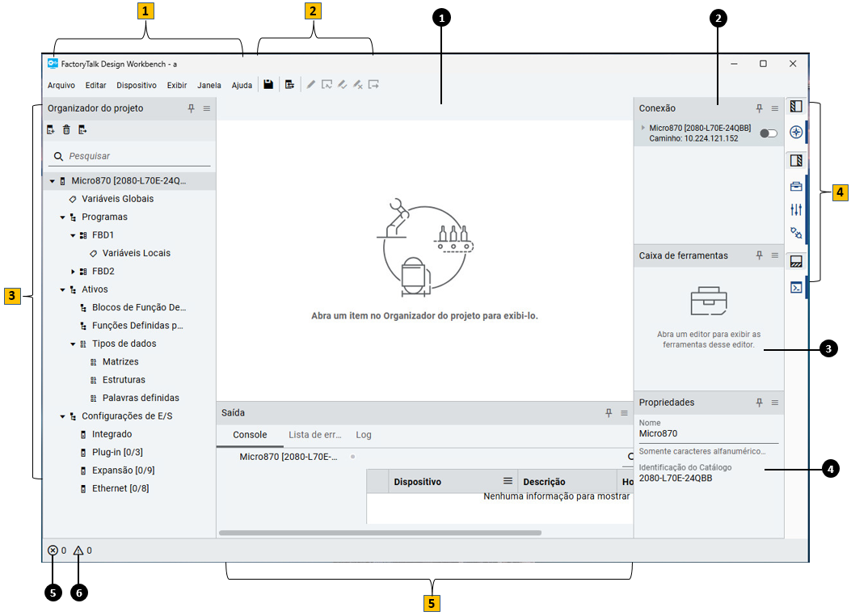Click the frame with arrow toolbar icon

(373, 84)
